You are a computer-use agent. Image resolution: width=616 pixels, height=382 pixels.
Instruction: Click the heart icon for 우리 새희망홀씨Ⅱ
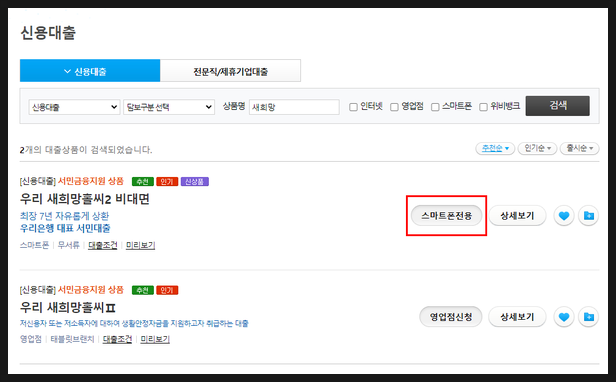[564, 317]
